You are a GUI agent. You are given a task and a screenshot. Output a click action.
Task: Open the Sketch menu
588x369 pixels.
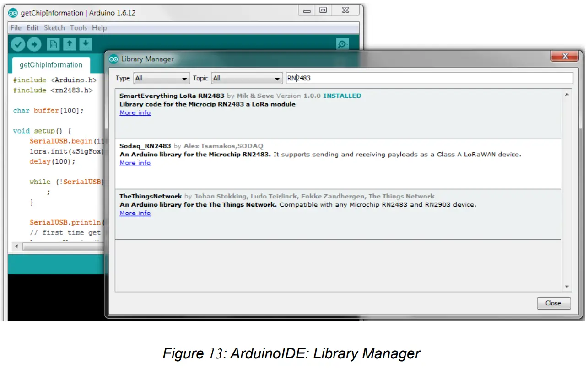(x=54, y=28)
